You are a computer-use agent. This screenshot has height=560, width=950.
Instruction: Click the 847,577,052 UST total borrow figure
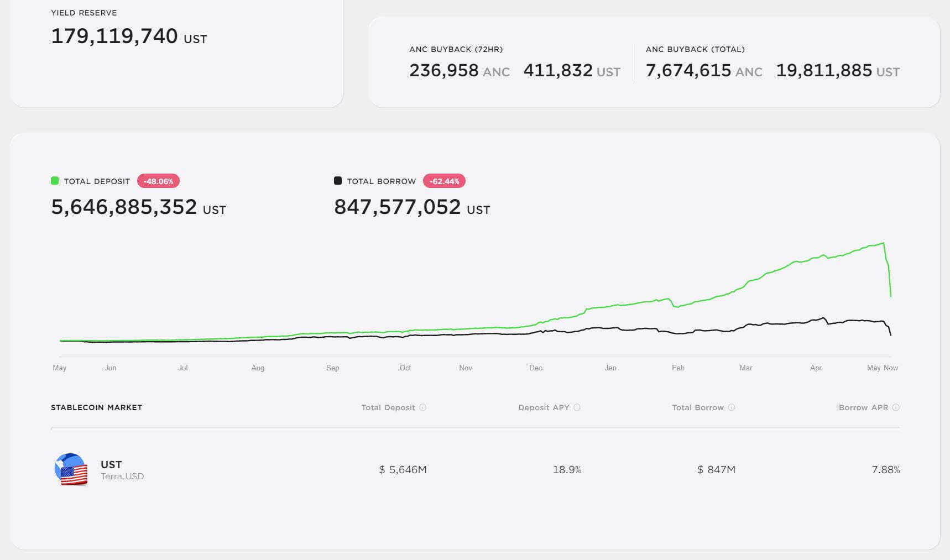click(412, 207)
